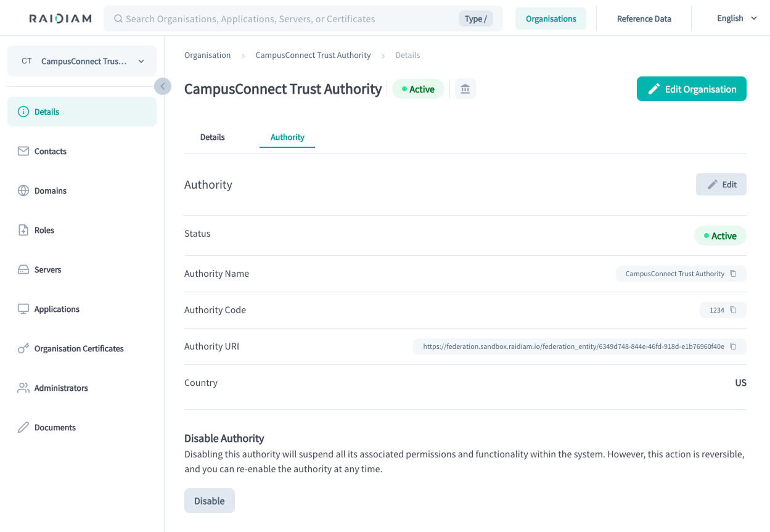Select the Applications monitor icon
Image resolution: width=770 pixels, height=532 pixels.
tap(23, 309)
